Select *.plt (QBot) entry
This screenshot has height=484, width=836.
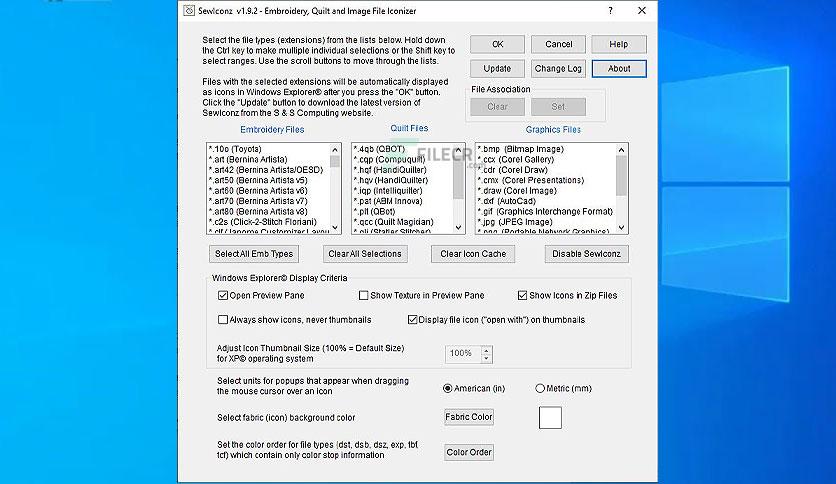(403, 212)
